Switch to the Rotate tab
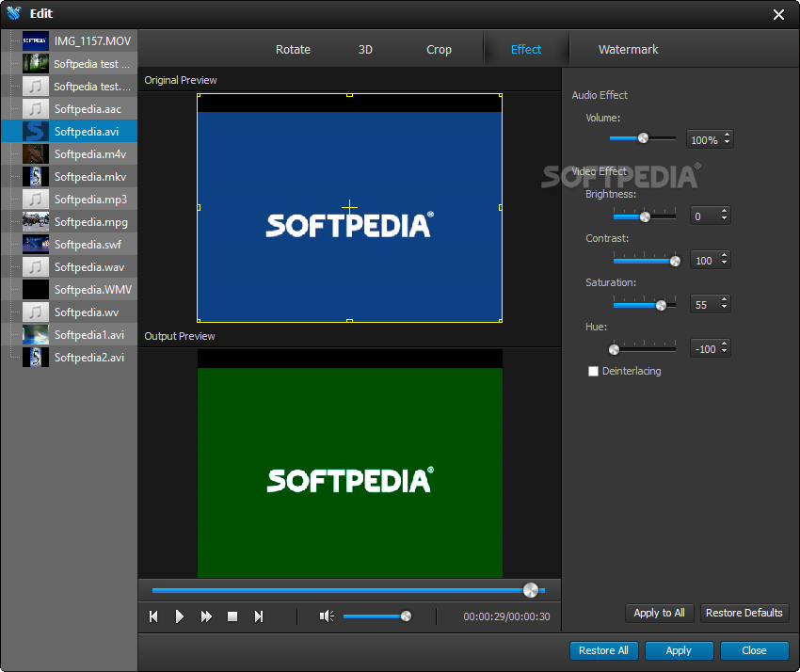The width and height of the screenshot is (800, 672). point(293,50)
